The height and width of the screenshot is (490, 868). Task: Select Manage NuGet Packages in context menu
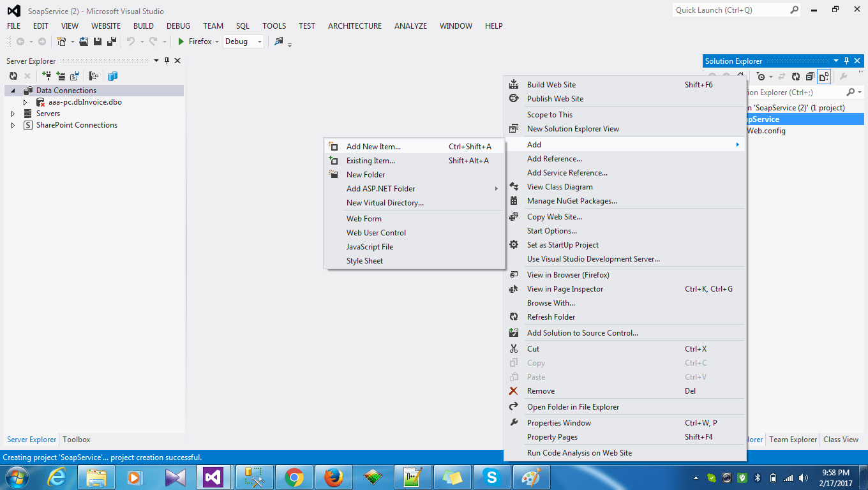coord(571,201)
